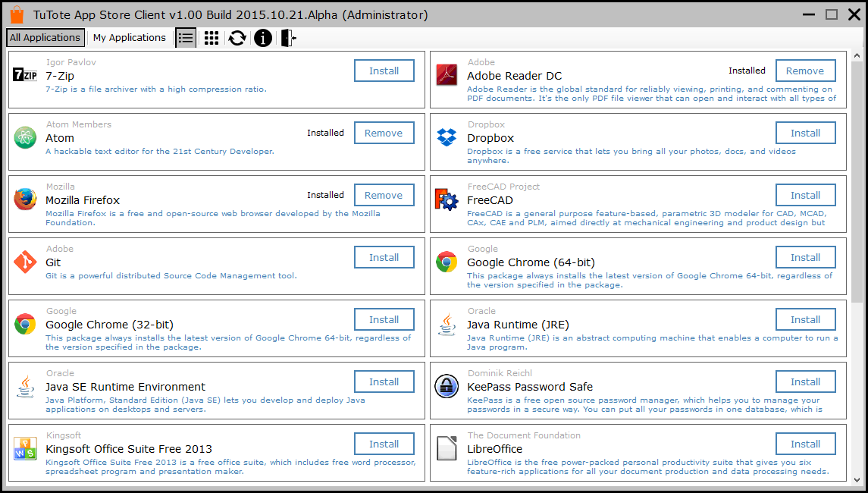Viewport: 868px width, 493px height.
Task: Install FreeCAD
Action: point(805,195)
